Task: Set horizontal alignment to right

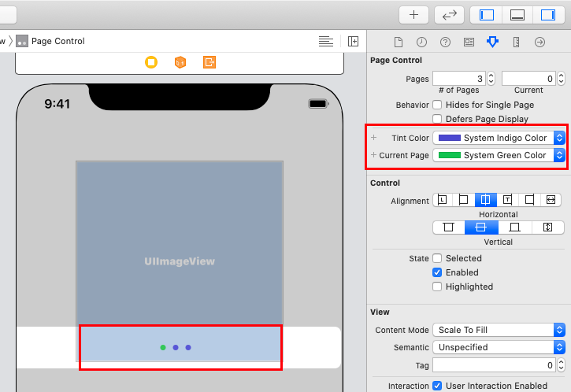Action: [x=529, y=200]
